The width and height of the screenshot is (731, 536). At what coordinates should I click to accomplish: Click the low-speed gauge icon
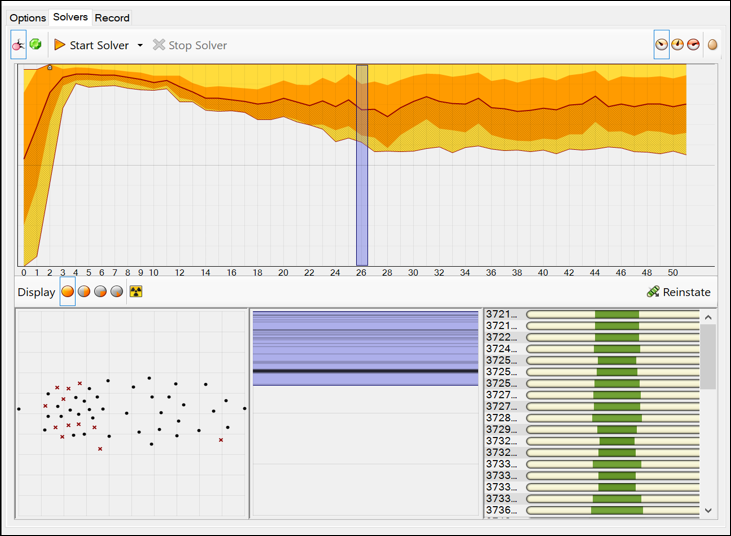[661, 45]
